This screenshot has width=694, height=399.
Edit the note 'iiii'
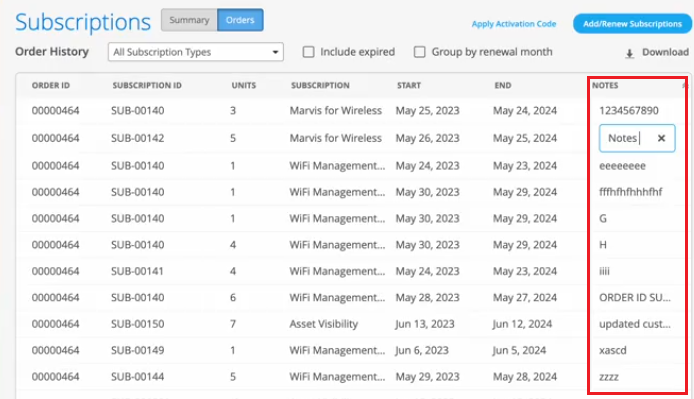(605, 271)
